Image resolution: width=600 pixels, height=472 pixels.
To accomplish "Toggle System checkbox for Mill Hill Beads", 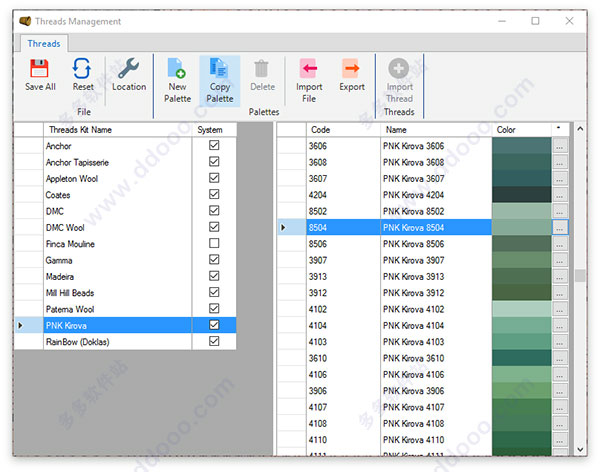I will tap(214, 292).
